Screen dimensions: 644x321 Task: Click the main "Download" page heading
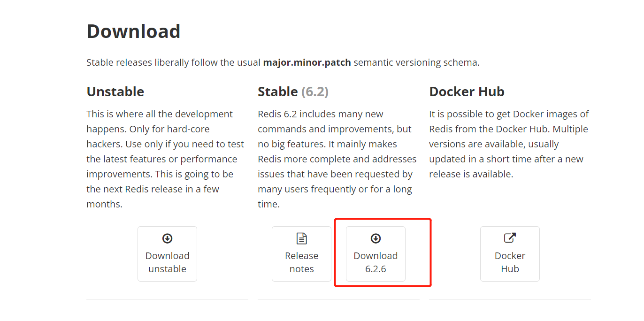pyautogui.click(x=134, y=31)
